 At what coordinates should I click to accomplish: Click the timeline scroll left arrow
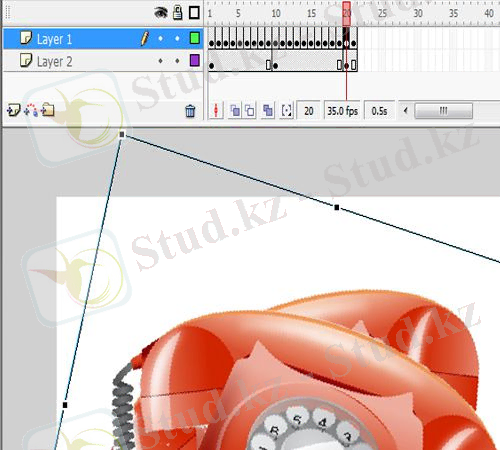(405, 110)
